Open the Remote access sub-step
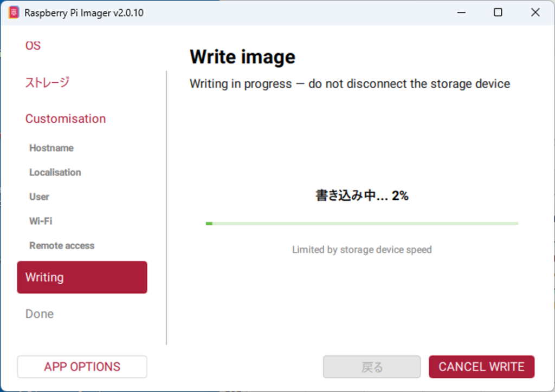 click(62, 245)
